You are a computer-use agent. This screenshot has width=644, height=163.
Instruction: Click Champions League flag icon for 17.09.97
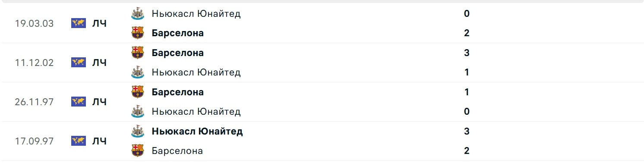(79, 141)
